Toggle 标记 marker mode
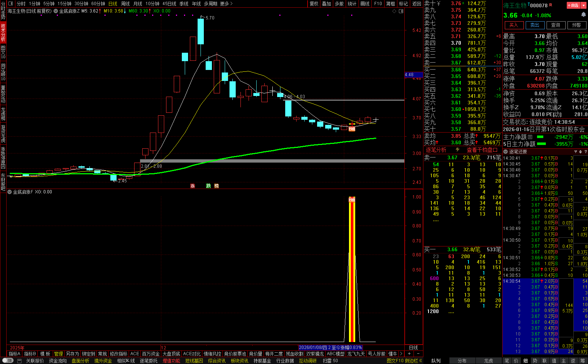The height and width of the screenshot is (364, 588). [x=404, y=4]
